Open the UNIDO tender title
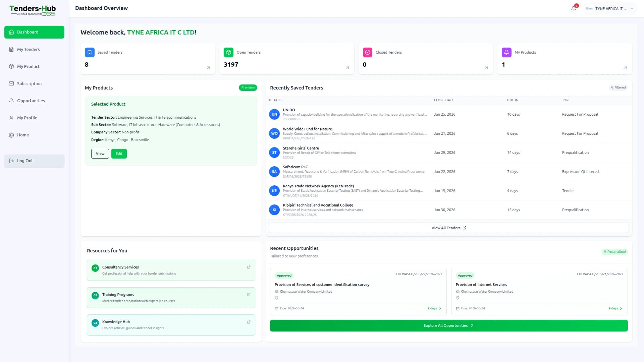The image size is (644, 362). pyautogui.click(x=289, y=110)
